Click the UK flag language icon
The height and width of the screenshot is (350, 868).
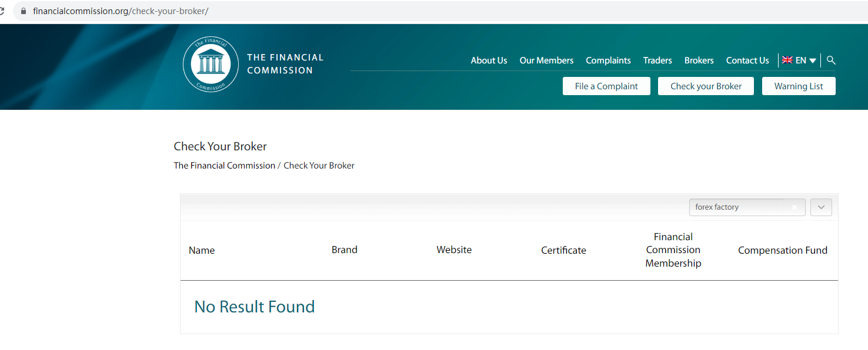(787, 60)
